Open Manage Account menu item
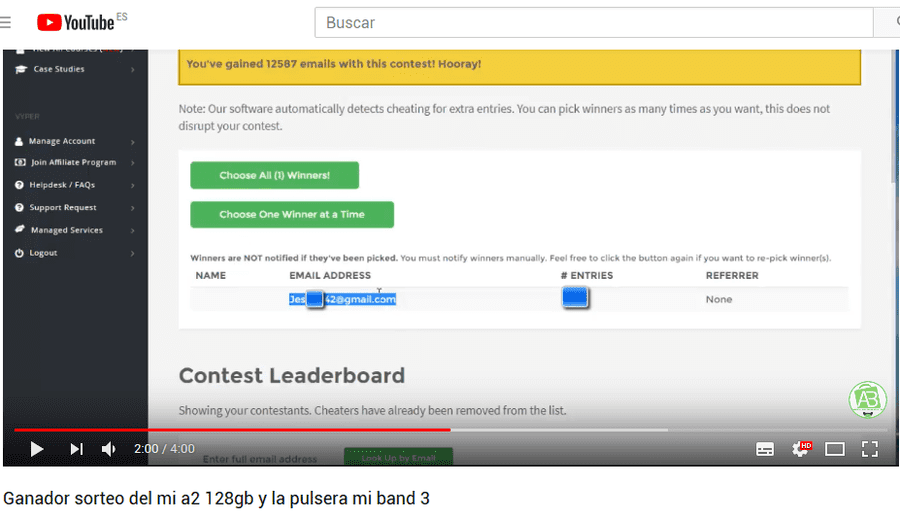 [62, 141]
